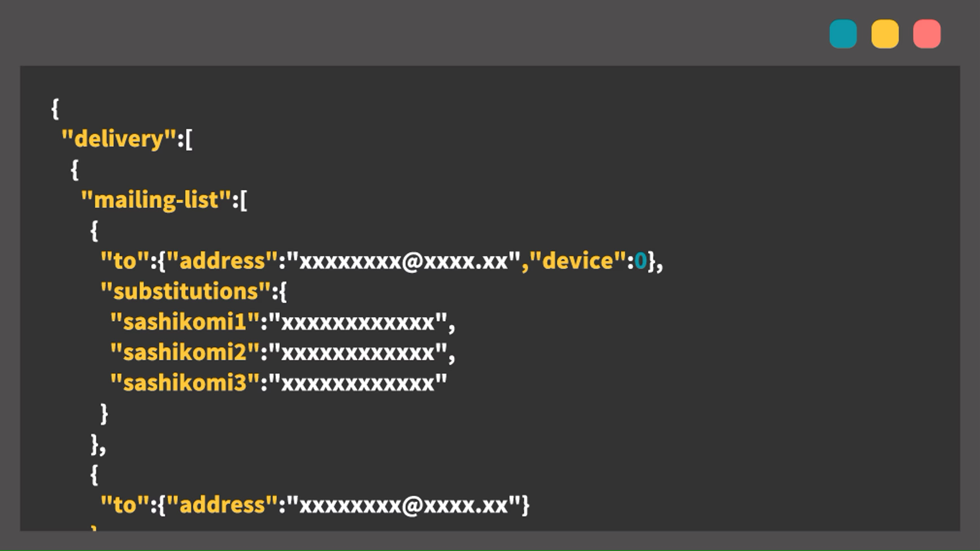The height and width of the screenshot is (551, 980).
Task: Click the yellow square window button
Action: click(x=884, y=34)
